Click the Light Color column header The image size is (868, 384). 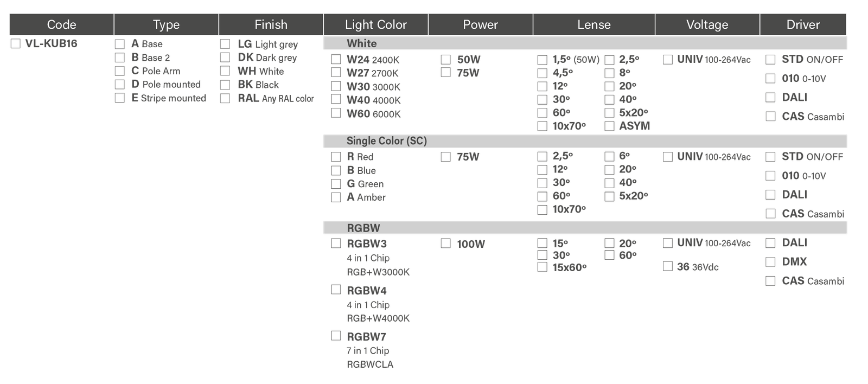pyautogui.click(x=375, y=24)
